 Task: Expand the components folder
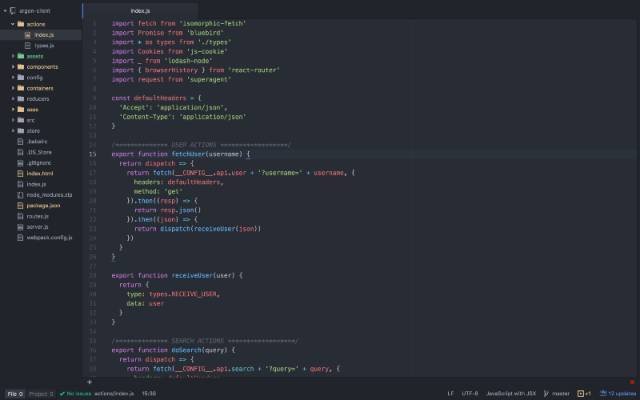pyautogui.click(x=13, y=67)
